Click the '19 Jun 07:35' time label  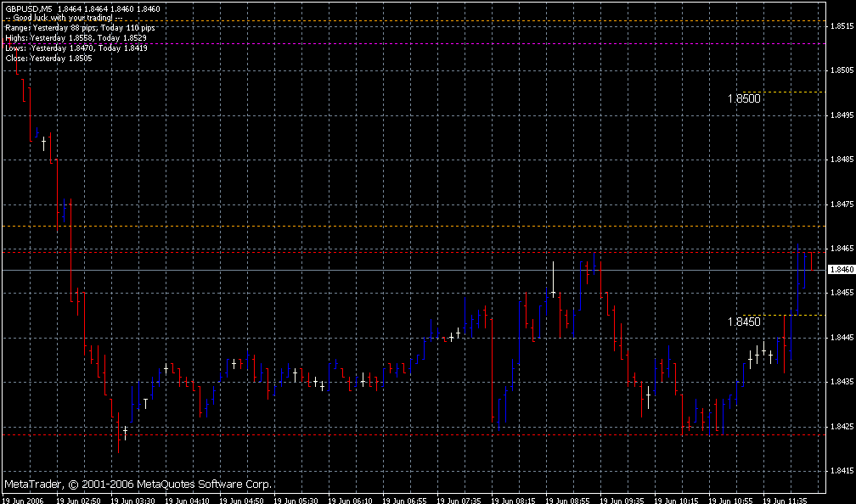tap(459, 501)
